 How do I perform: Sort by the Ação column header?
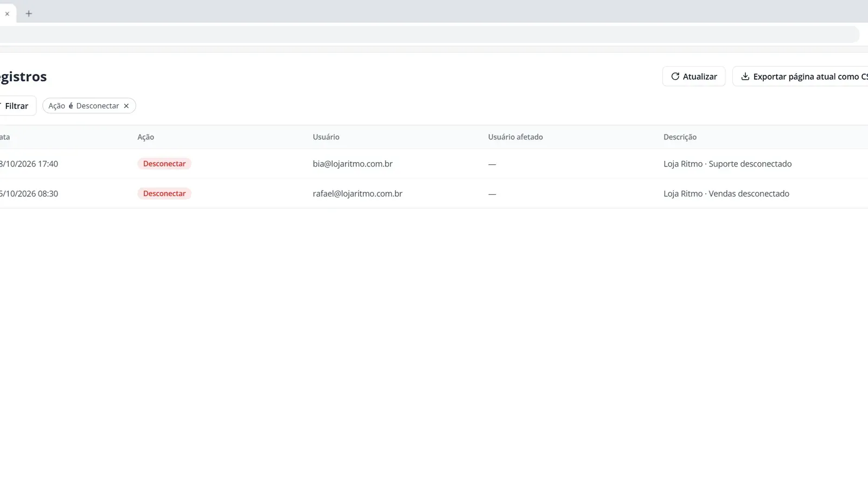tap(146, 137)
